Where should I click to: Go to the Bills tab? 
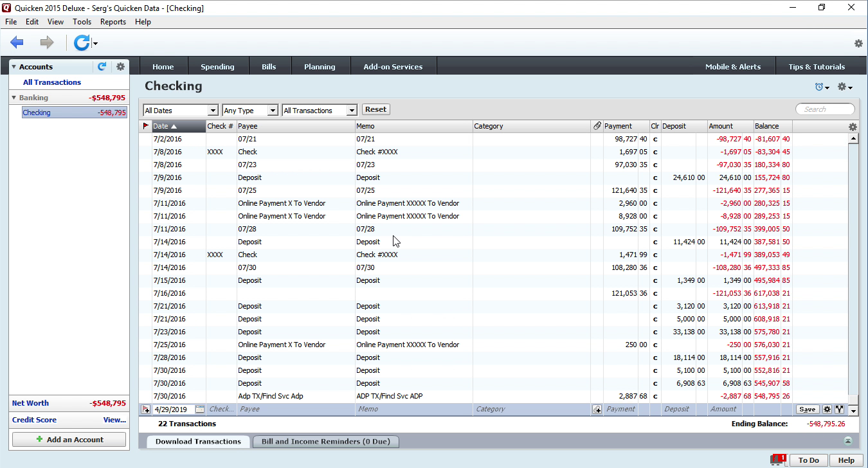coord(269,66)
